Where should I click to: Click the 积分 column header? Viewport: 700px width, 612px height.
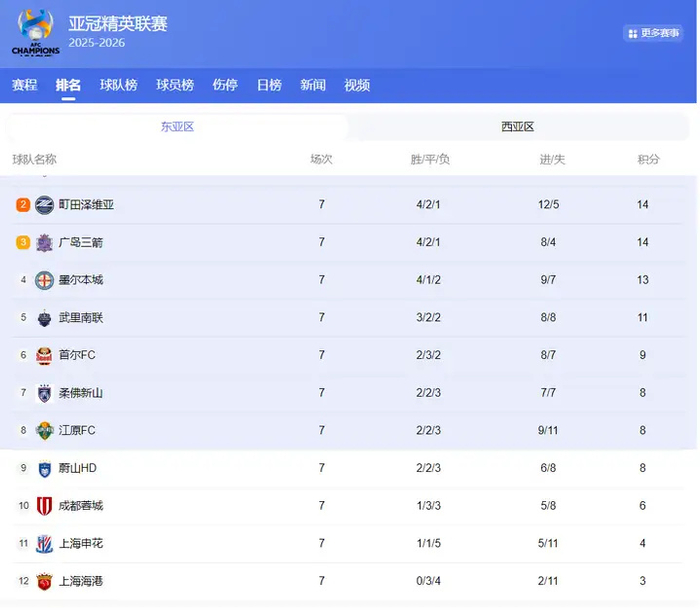tap(648, 159)
